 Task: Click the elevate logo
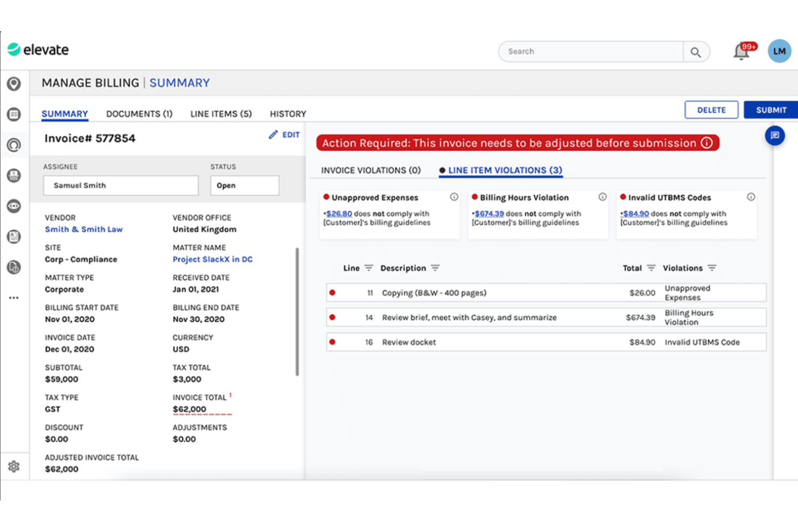38,50
